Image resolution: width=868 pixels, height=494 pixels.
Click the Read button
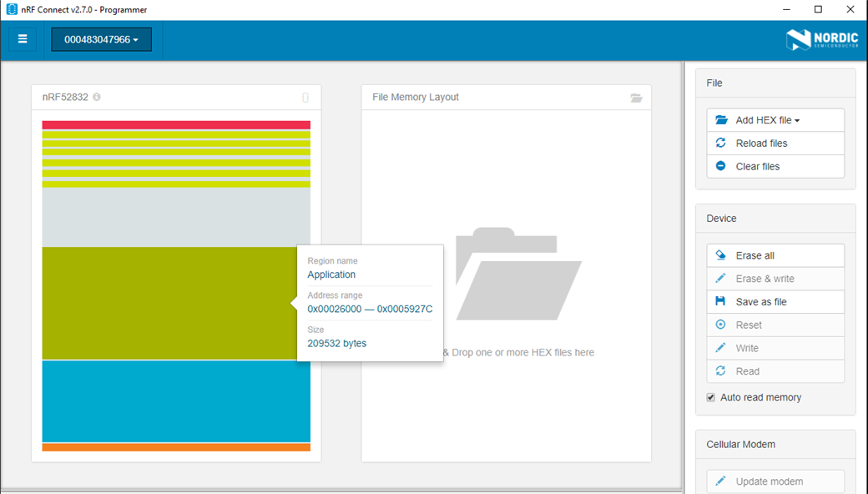pos(775,371)
